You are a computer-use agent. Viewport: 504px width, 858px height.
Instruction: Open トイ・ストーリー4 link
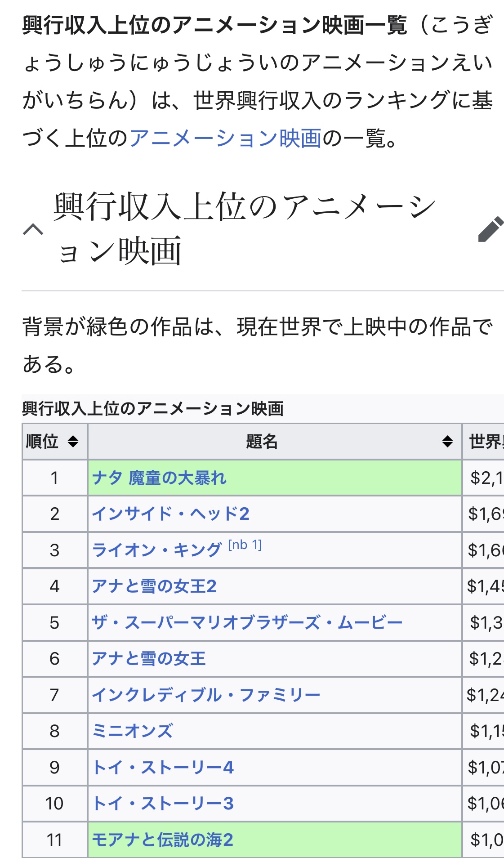[163, 767]
